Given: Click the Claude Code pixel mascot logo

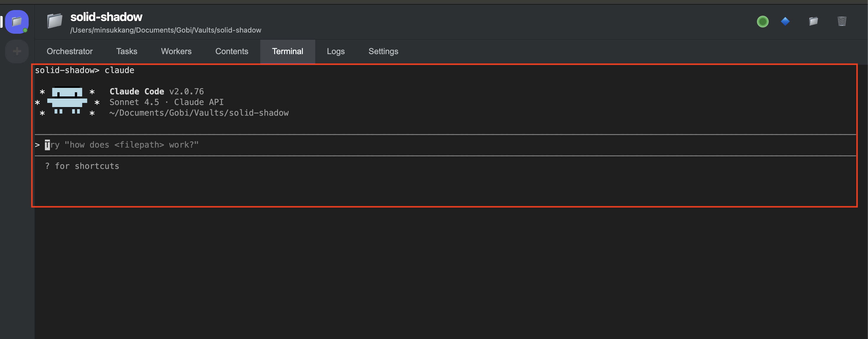Looking at the screenshot, I should pos(67,101).
